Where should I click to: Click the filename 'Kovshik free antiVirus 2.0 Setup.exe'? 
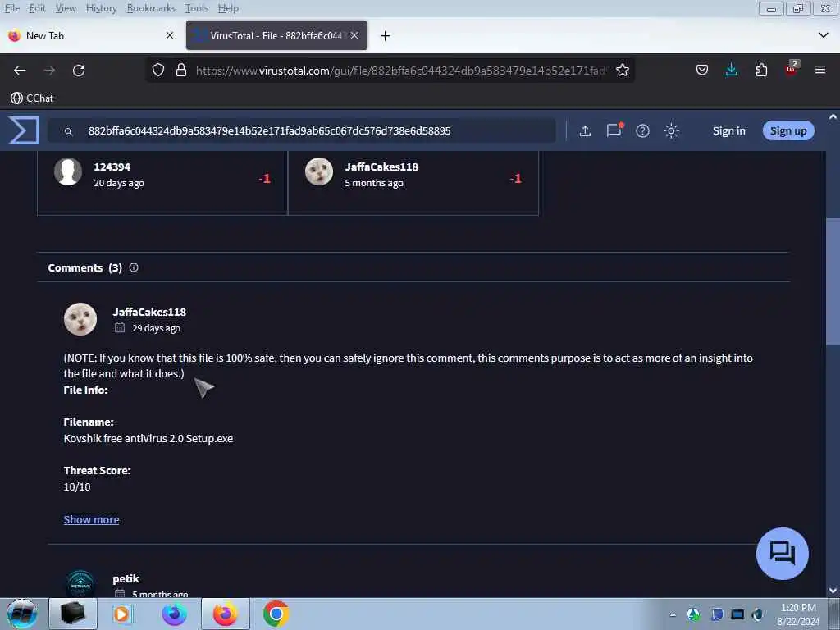(148, 438)
